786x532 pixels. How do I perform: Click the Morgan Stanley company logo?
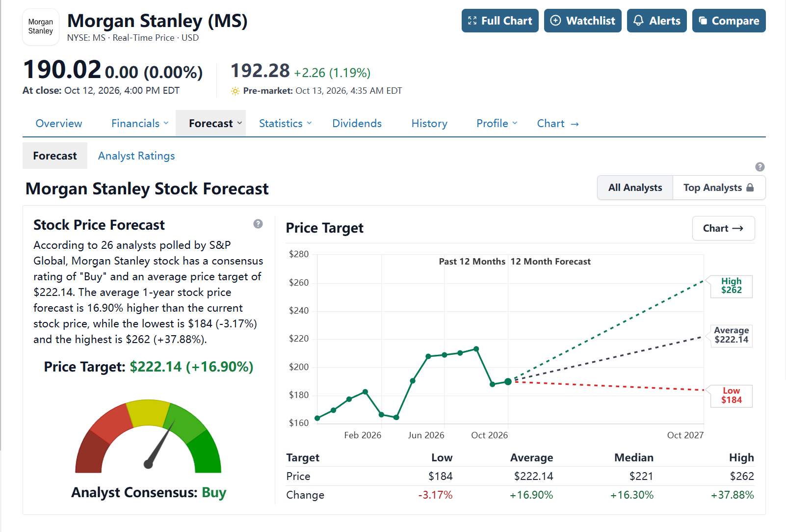click(41, 27)
